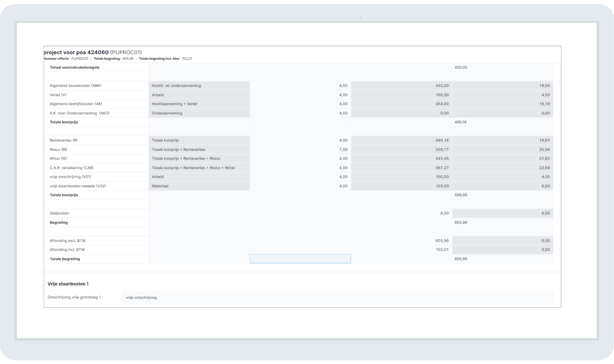The height and width of the screenshot is (364, 614).
Task: Select 'Totale kostprijs + Renteverlies + Risico' cell
Action: pyautogui.click(x=199, y=159)
